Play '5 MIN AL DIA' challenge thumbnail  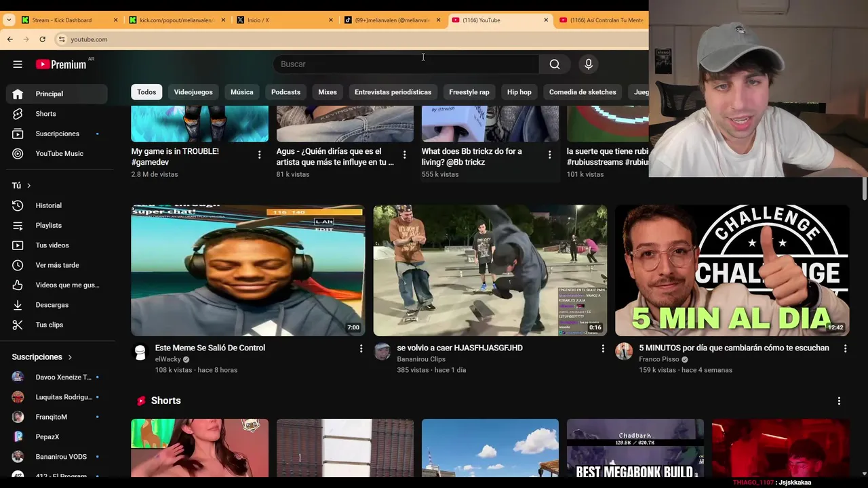[x=732, y=270]
